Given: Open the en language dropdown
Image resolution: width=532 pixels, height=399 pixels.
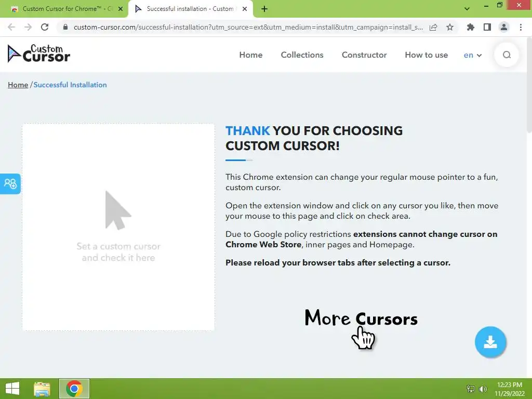Looking at the screenshot, I should (473, 55).
